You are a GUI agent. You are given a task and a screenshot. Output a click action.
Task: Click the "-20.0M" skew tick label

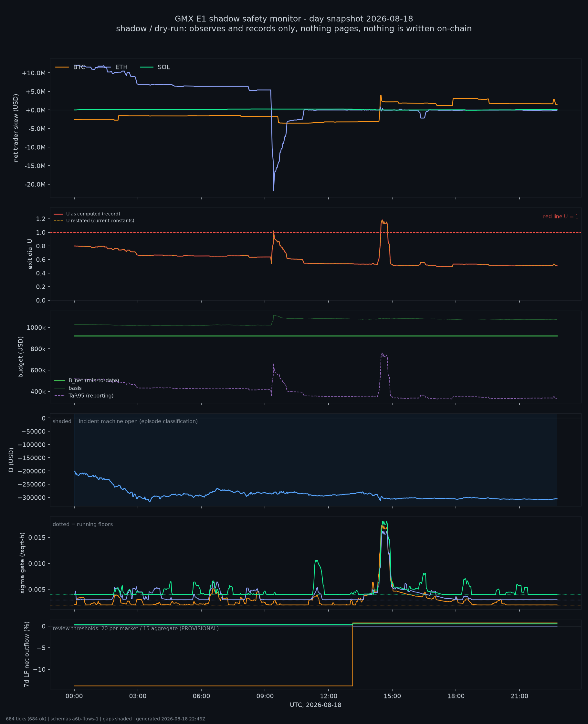click(35, 185)
